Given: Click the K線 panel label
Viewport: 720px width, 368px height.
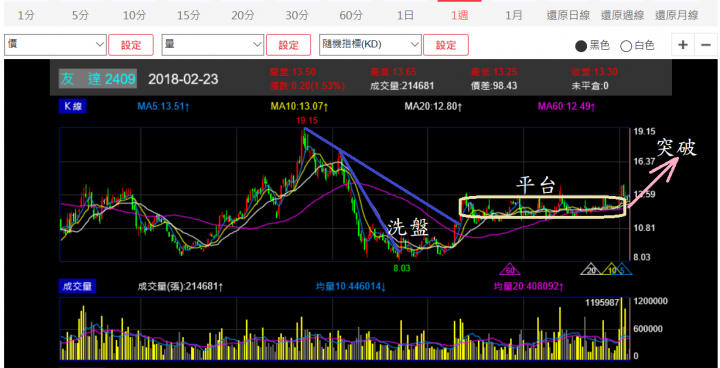Looking at the screenshot, I should pyautogui.click(x=73, y=107).
